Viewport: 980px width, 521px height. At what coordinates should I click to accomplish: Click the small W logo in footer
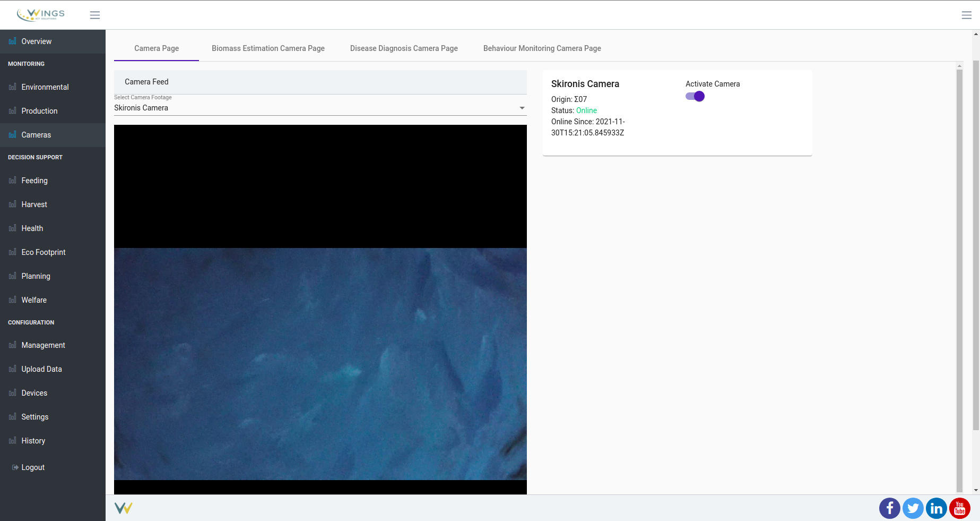point(123,508)
